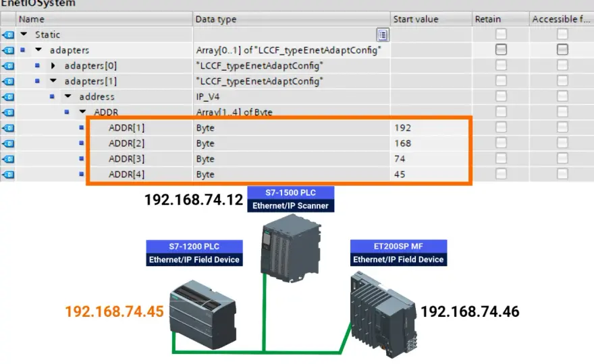Click the ET200SP MF Ethernet/IP Field Device label
The image size is (594, 364).
point(398,253)
